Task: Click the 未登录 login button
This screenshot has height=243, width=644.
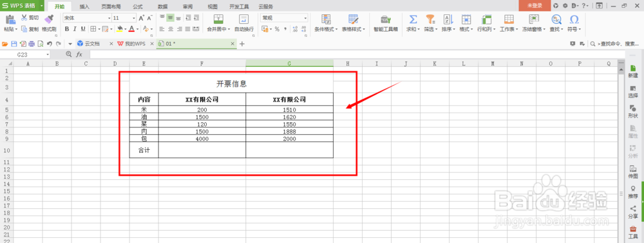Action: pos(535,5)
